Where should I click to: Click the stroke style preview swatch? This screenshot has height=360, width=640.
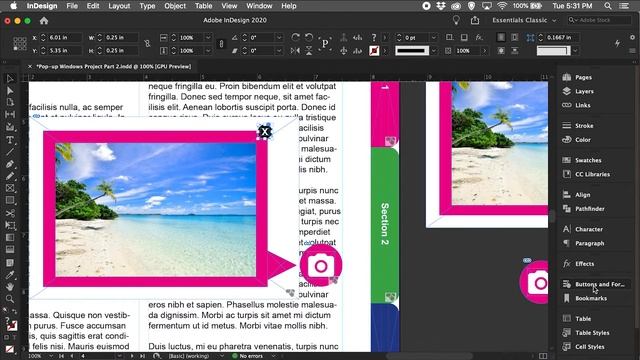(412, 51)
